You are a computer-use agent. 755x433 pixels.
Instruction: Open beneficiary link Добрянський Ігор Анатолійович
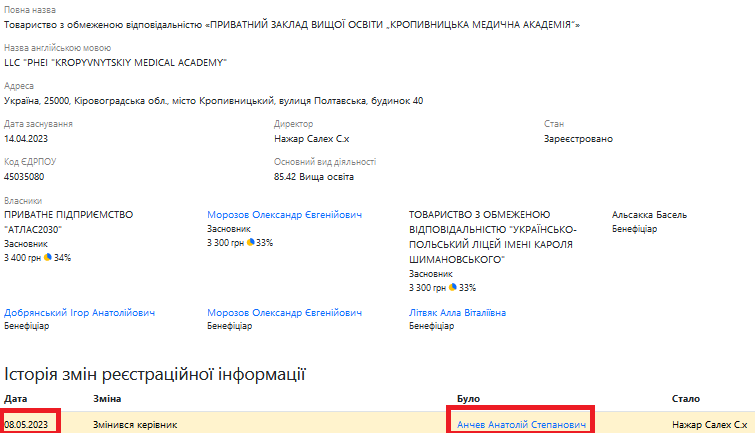(79, 313)
